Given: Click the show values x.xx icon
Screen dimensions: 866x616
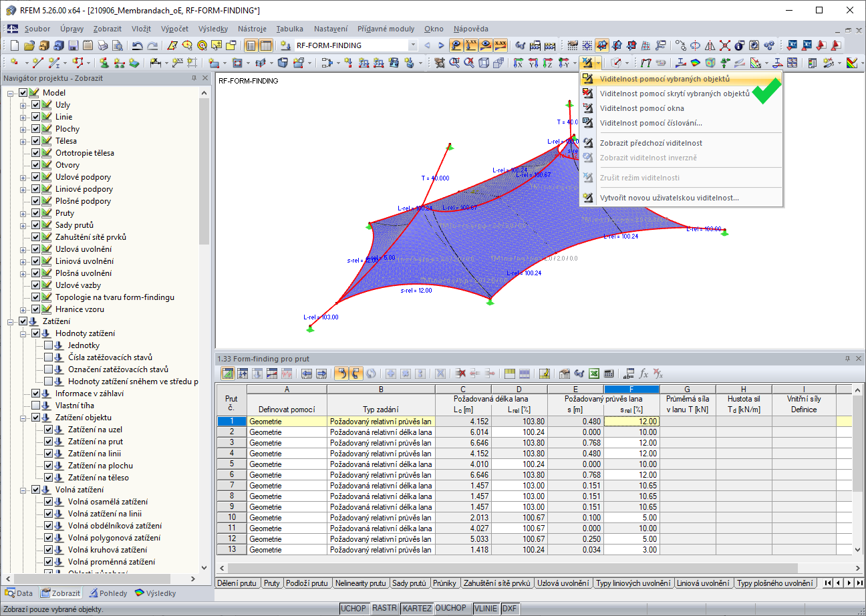Looking at the screenshot, I should tap(500, 45).
